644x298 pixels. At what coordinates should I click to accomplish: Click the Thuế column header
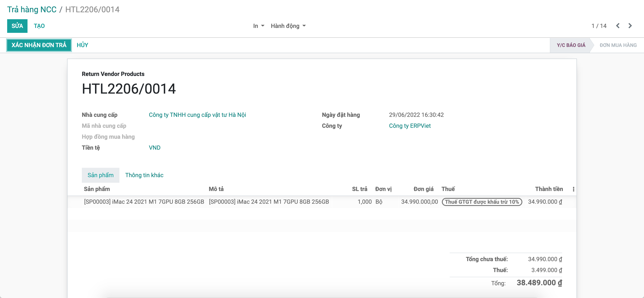448,189
